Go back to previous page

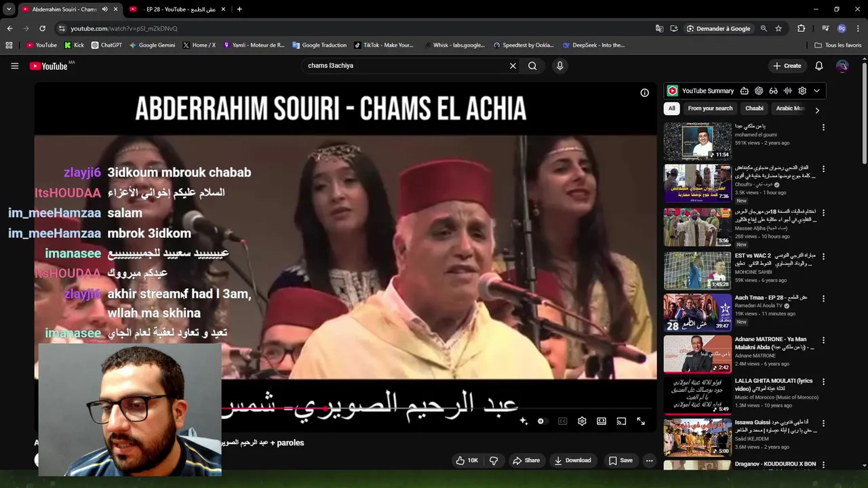(9, 28)
